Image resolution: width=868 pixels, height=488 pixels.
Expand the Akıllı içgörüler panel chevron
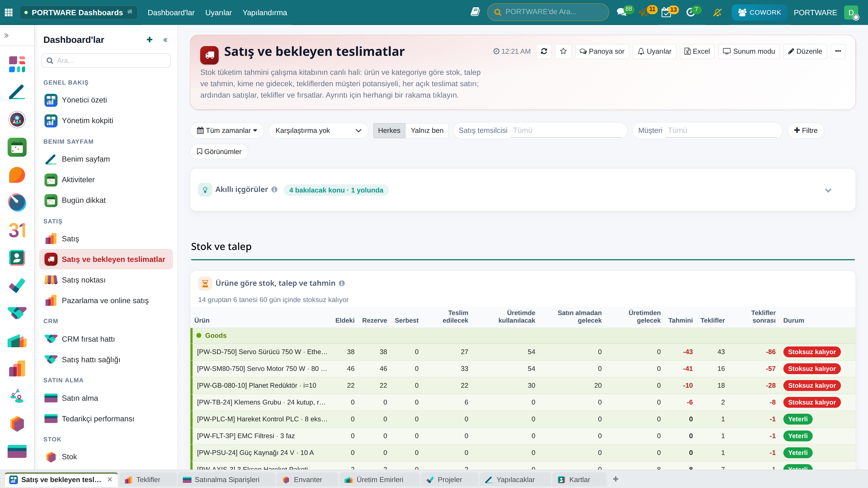coord(828,190)
